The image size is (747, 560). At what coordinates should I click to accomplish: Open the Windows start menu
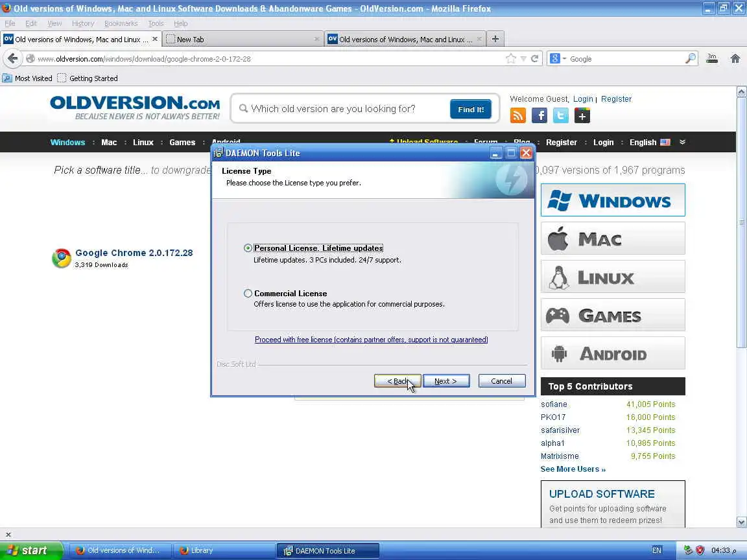click(x=30, y=550)
